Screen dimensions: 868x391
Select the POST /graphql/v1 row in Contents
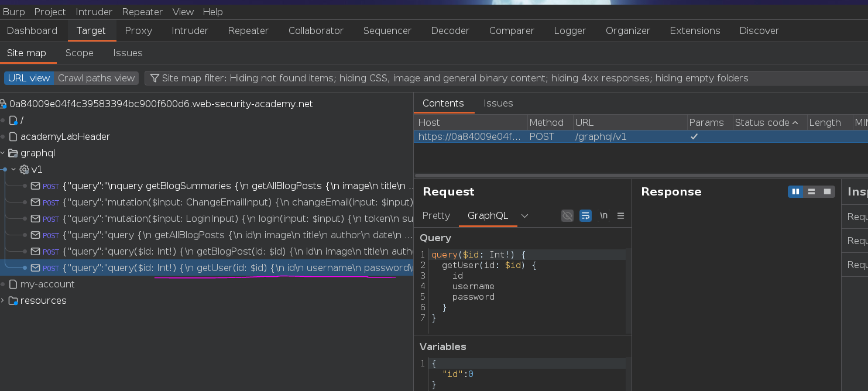tap(641, 136)
